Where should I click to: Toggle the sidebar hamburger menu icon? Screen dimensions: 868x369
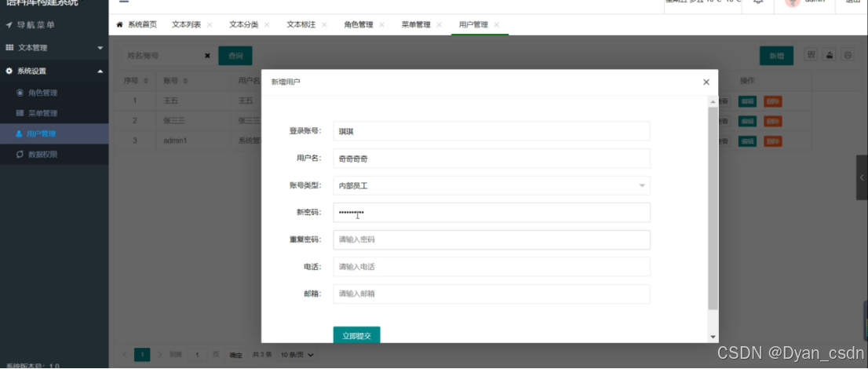click(x=123, y=1)
